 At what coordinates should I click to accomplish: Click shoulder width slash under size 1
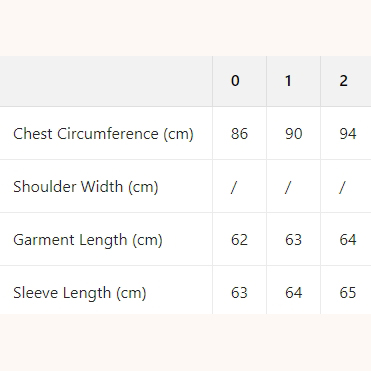point(288,187)
